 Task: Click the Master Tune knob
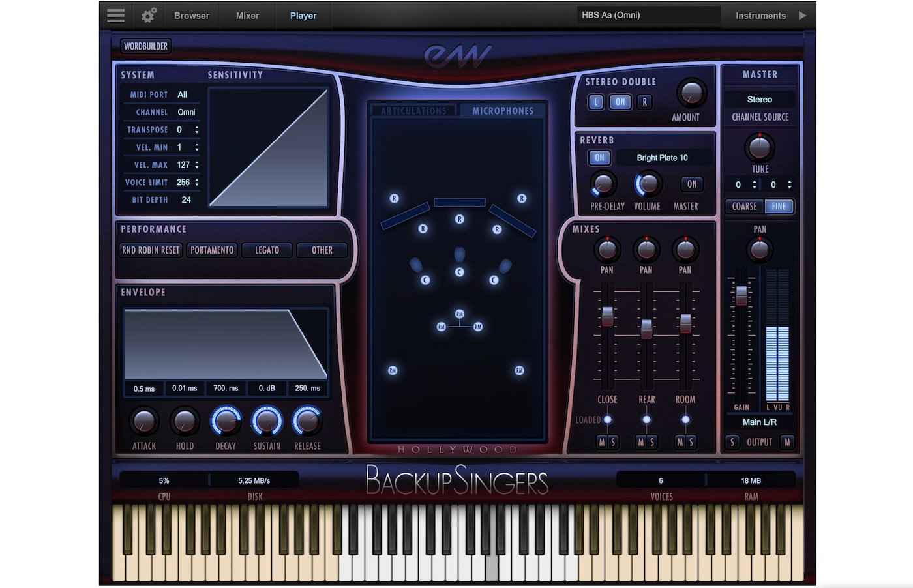[760, 147]
